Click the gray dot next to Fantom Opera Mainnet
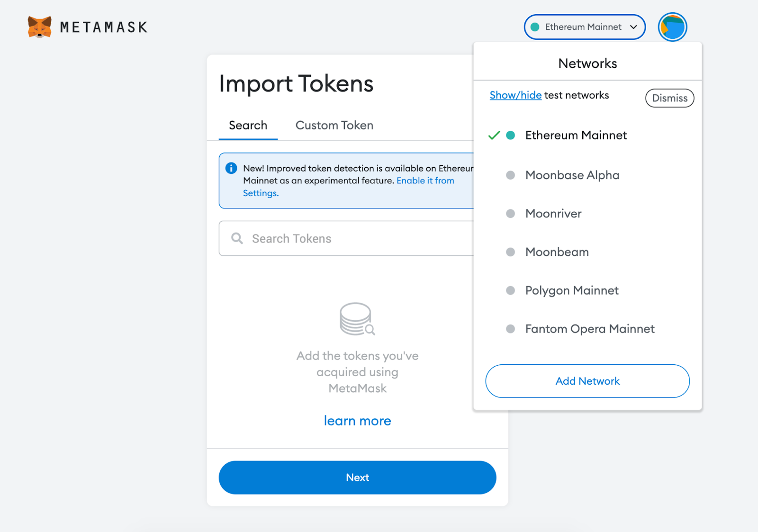This screenshot has height=532, width=758. (511, 329)
